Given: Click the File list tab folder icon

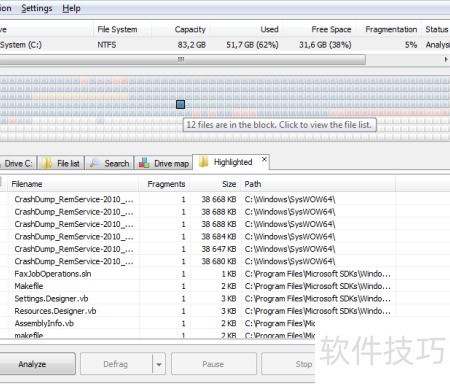Looking at the screenshot, I should [47, 163].
